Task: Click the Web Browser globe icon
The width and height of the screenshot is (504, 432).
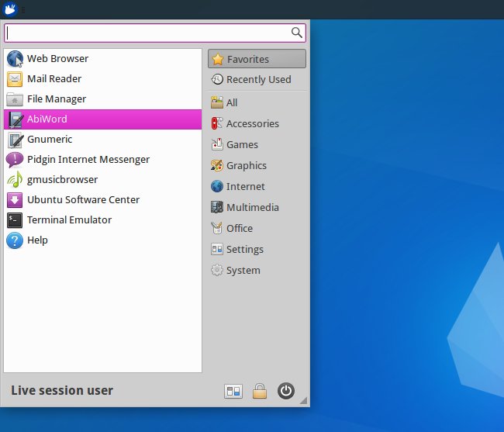Action: (x=15, y=59)
